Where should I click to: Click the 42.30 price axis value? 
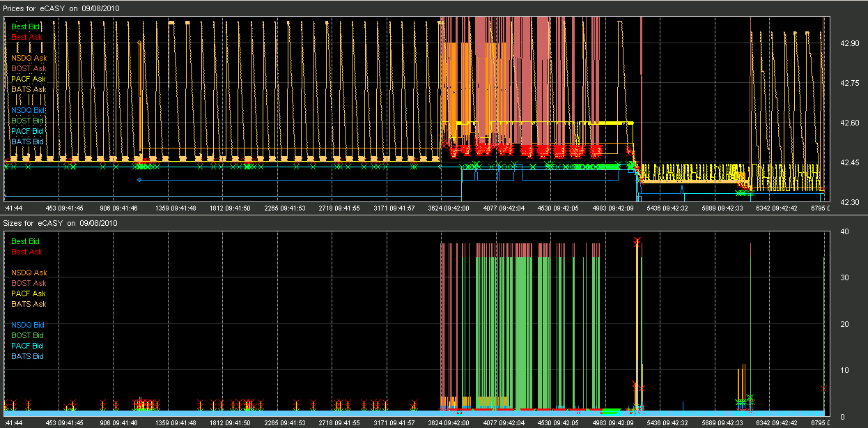849,202
